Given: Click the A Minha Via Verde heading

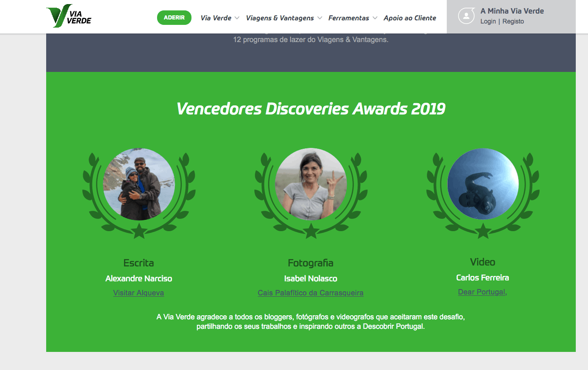Looking at the screenshot, I should click(512, 11).
